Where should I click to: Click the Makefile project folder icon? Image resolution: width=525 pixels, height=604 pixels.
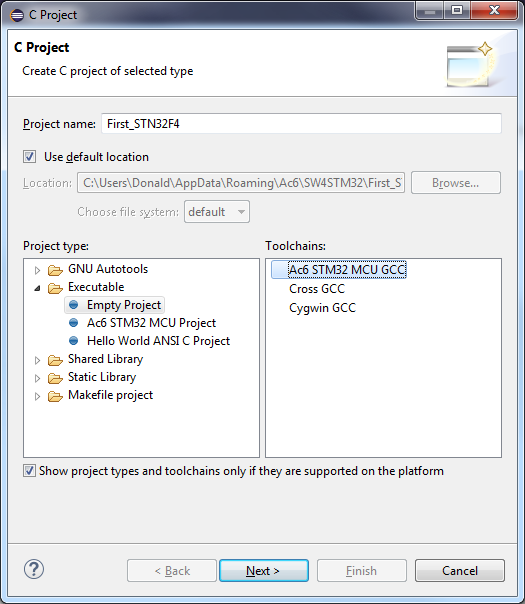[55, 396]
